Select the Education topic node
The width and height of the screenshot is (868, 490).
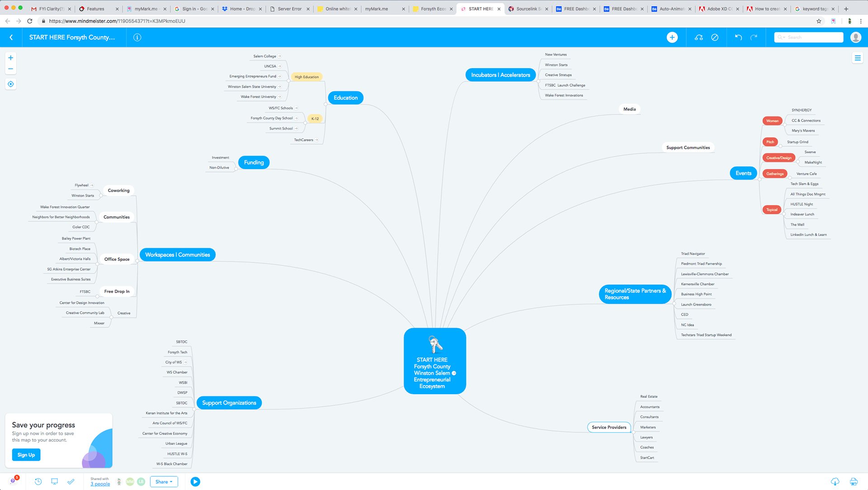345,98
